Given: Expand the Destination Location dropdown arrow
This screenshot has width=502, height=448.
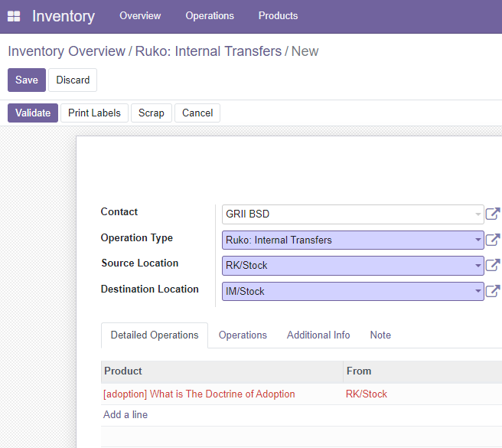Looking at the screenshot, I should click(478, 291).
